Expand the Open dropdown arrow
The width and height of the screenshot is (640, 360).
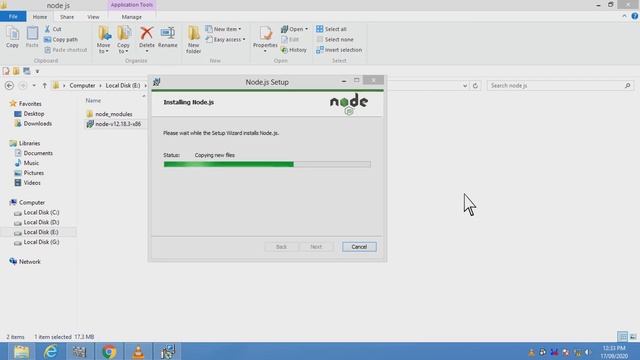pyautogui.click(x=307, y=29)
